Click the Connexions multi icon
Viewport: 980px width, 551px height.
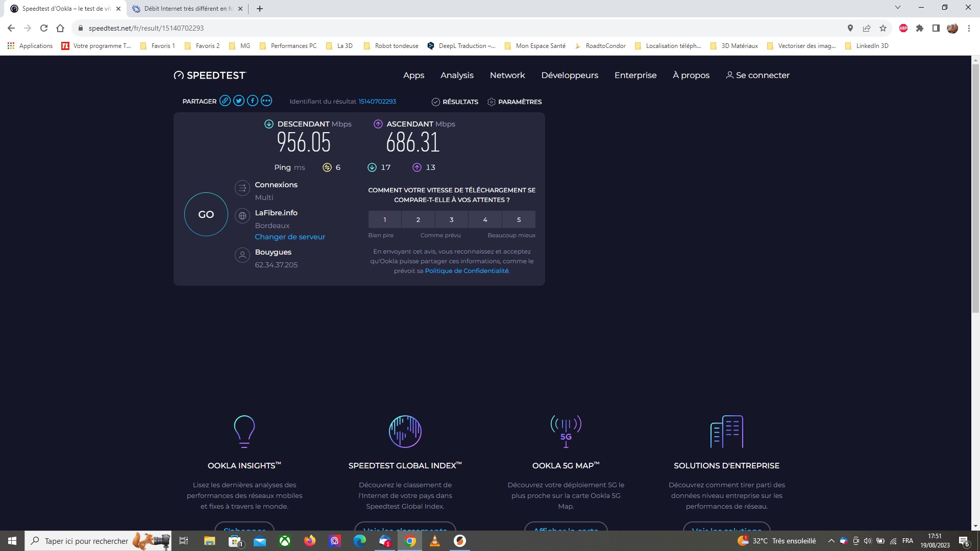pyautogui.click(x=242, y=188)
